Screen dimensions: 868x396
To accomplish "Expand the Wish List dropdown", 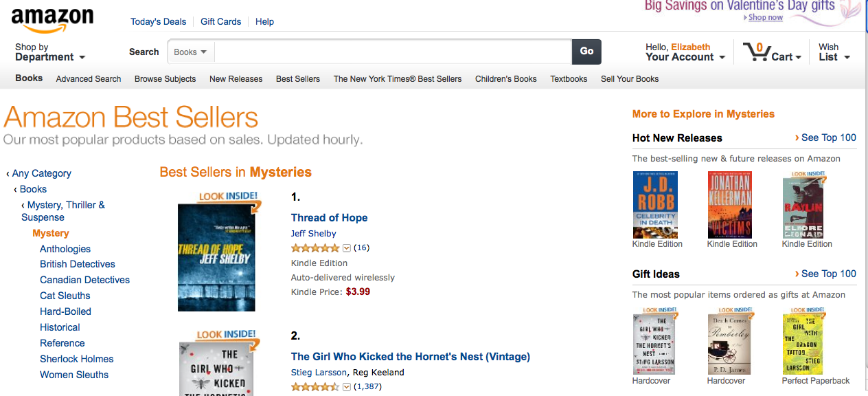I will (834, 52).
